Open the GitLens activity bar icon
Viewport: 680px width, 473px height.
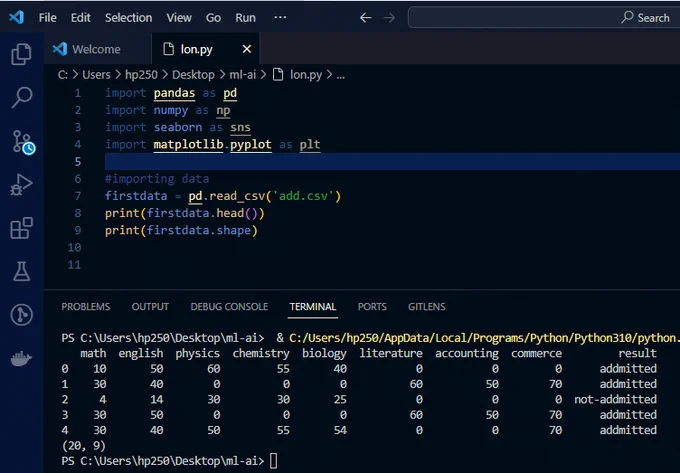(x=21, y=315)
